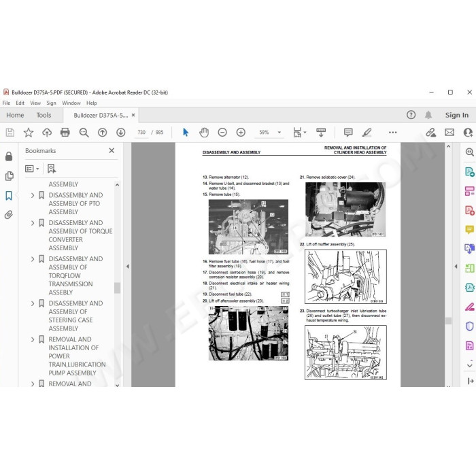Viewport: 476px width, 476px height.
Task: Click the Save file icon
Action: [x=10, y=133]
